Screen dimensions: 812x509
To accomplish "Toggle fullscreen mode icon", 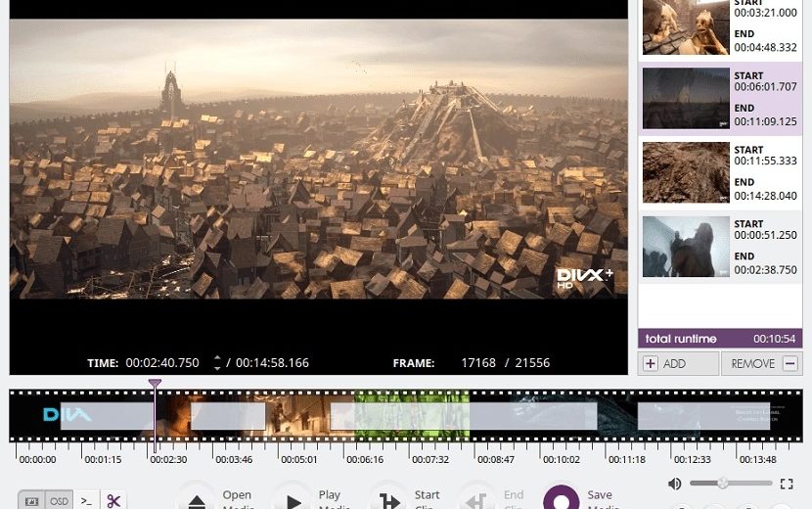I will click(787, 484).
